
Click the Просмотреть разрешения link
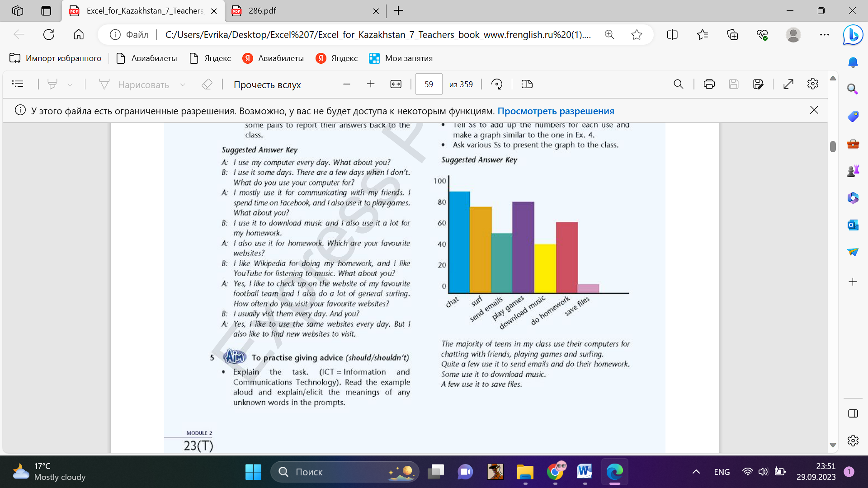[x=556, y=111]
